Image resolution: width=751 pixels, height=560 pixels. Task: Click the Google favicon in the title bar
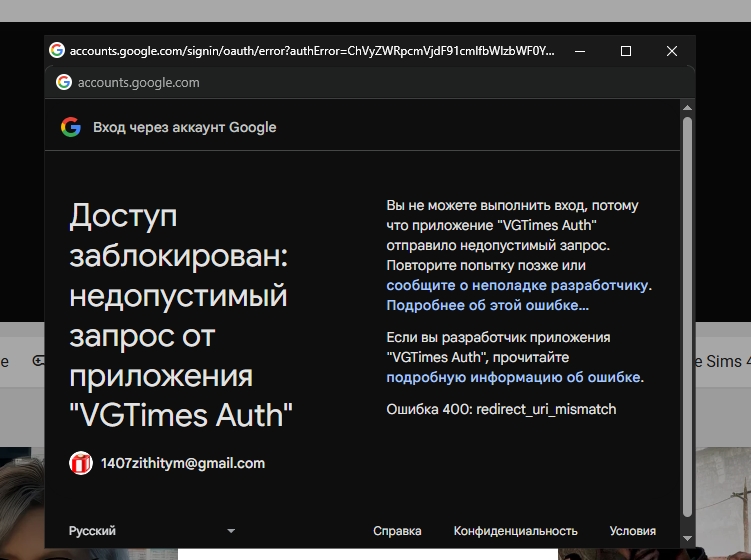[57, 50]
